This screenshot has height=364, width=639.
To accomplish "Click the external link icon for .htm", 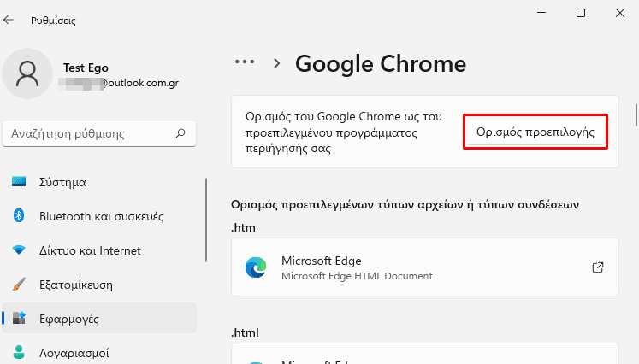I will [598, 267].
